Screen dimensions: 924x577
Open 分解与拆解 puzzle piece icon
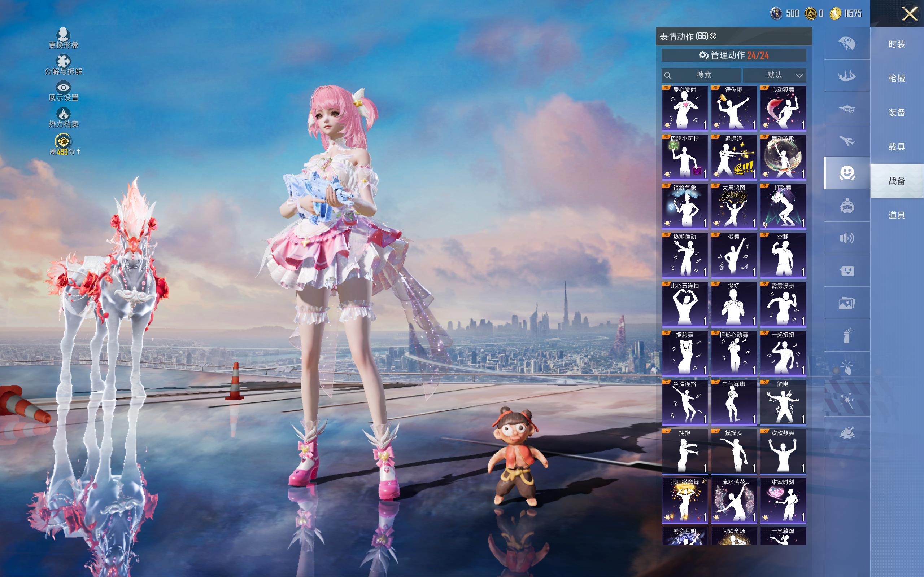point(64,61)
